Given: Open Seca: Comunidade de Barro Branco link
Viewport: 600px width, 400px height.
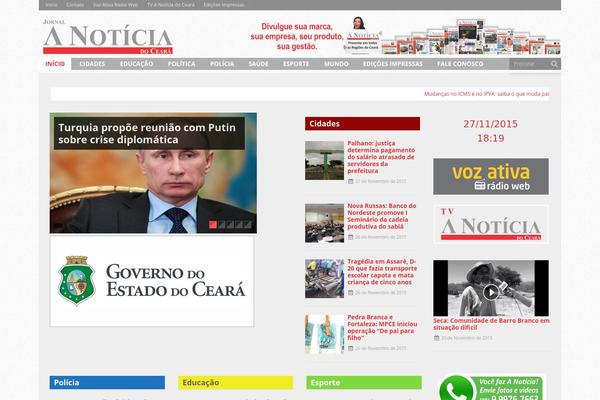Looking at the screenshot, I should [x=491, y=324].
